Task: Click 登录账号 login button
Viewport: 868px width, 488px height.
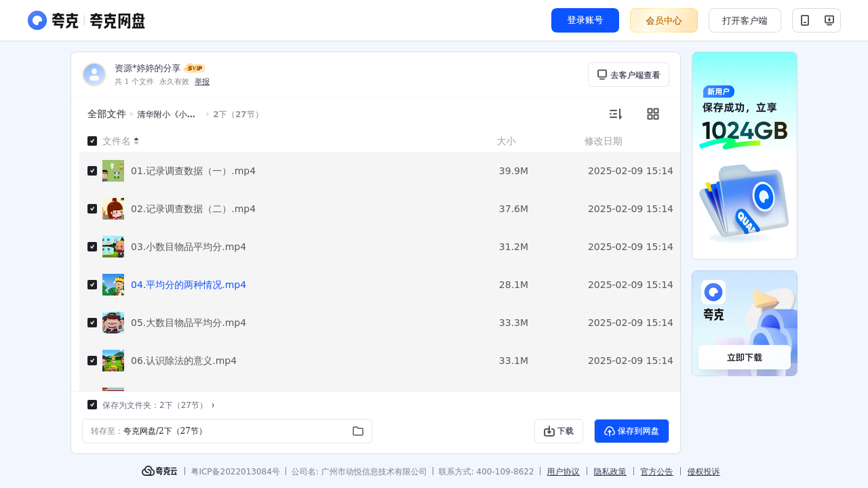Action: pyautogui.click(x=585, y=20)
